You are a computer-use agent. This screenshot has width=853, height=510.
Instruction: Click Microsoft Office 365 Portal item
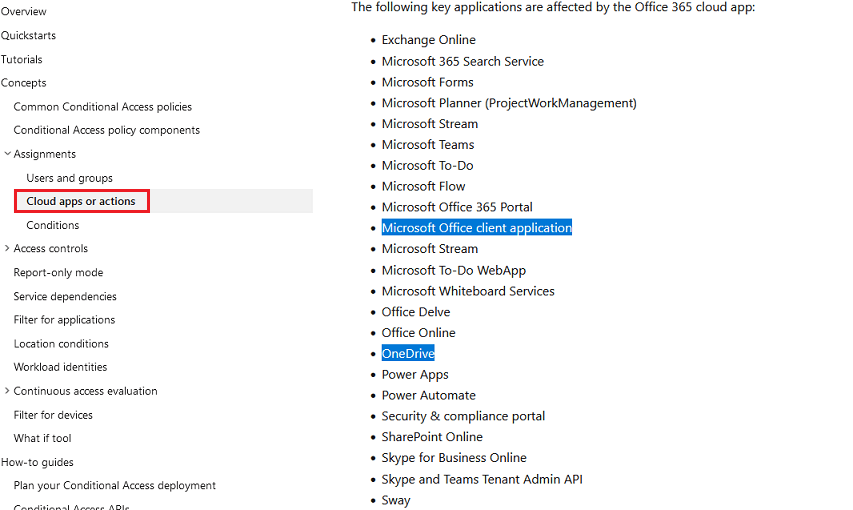[457, 207]
